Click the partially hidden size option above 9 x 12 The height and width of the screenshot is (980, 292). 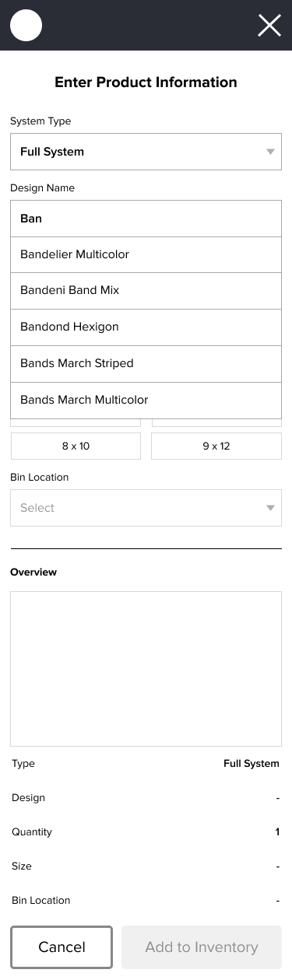coord(216,423)
